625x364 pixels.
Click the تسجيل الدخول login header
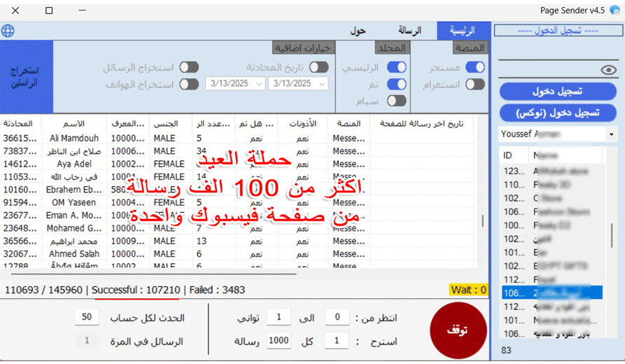click(x=558, y=31)
